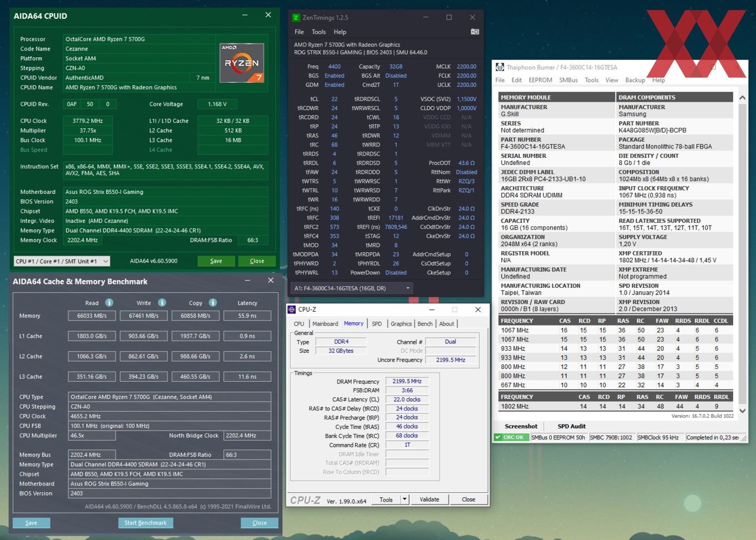
Task: Click the Thaiphoon Burner title bar icon
Action: pos(500,67)
